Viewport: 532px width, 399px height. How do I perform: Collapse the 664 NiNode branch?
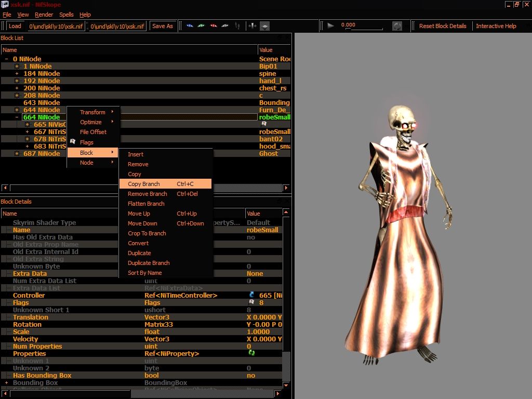click(17, 117)
